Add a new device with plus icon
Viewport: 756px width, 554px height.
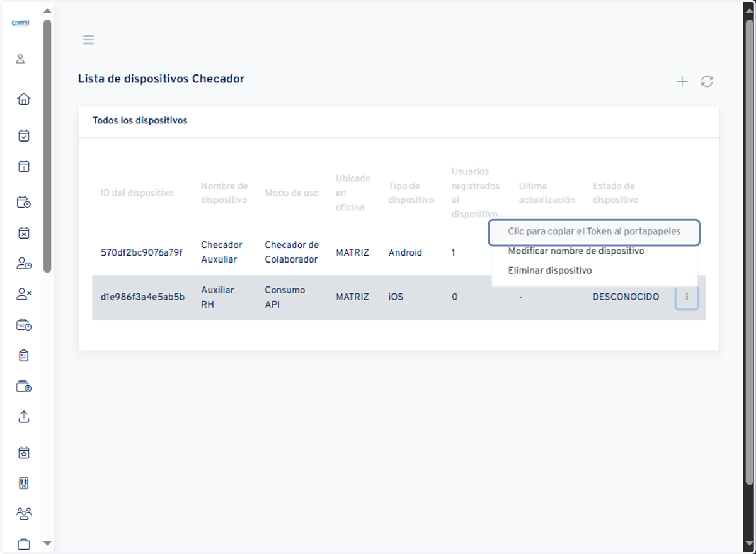tap(682, 81)
